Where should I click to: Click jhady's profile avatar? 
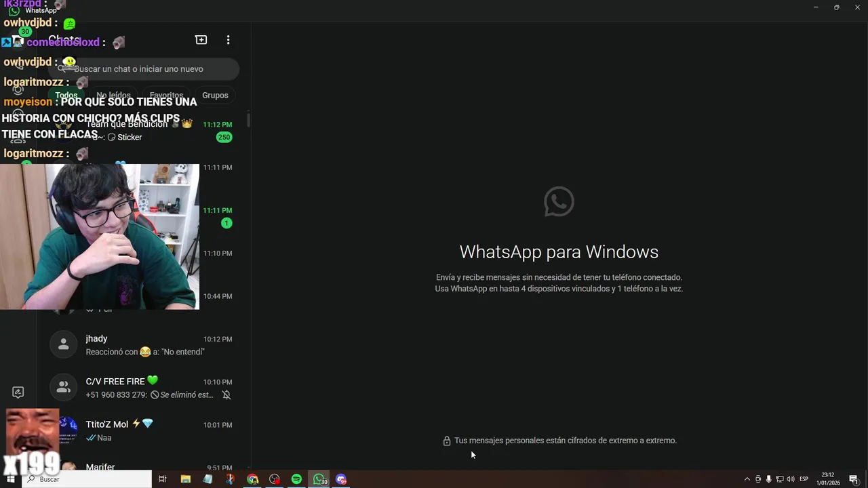(x=64, y=345)
